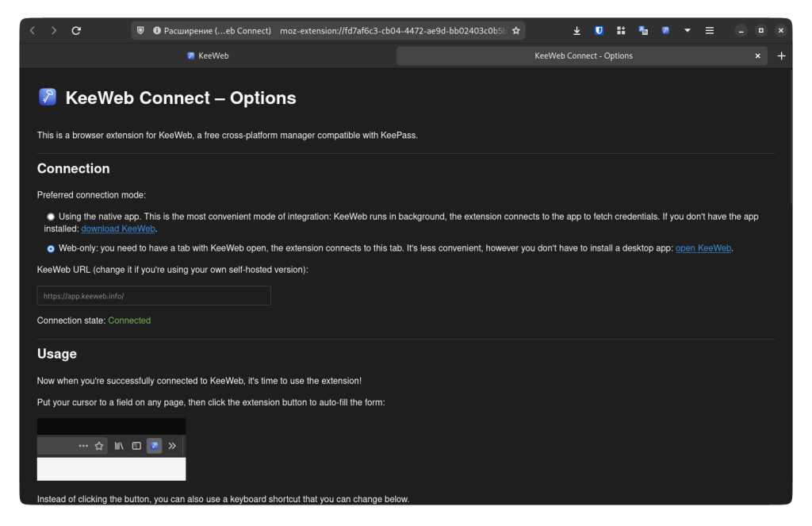Viewport: 812px width, 526px height.
Task: Switch to the KeeWeb tab
Action: coord(208,56)
